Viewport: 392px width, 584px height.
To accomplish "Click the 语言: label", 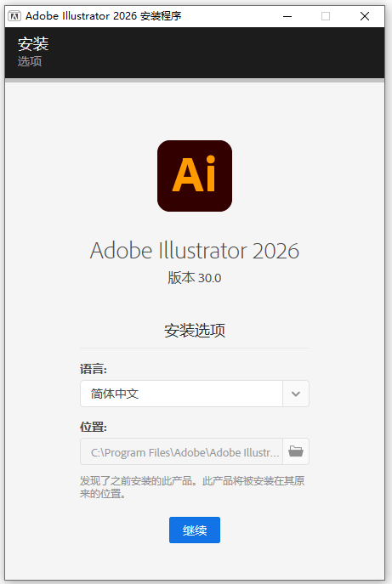I will pyautogui.click(x=94, y=369).
